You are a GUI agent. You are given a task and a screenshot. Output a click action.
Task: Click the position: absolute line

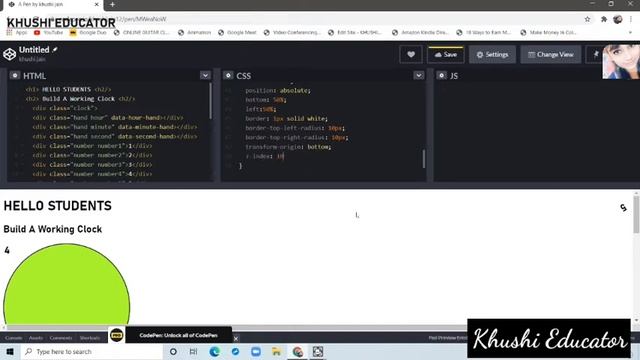(278, 91)
